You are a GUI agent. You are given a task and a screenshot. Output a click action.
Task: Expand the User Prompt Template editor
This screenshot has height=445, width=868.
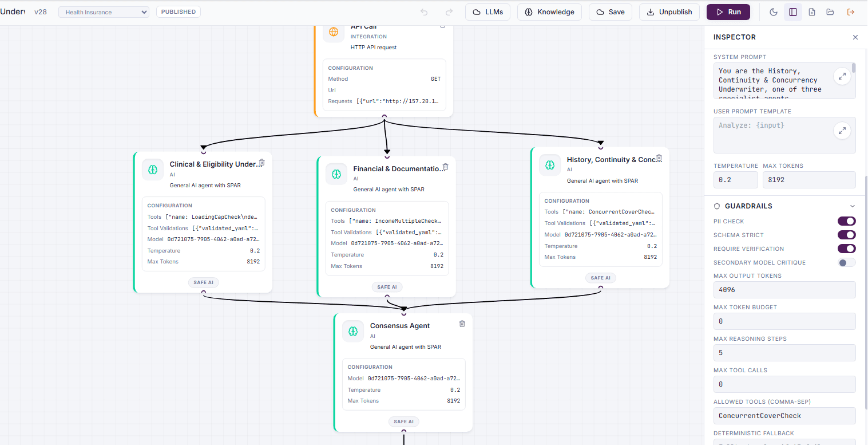coord(842,131)
